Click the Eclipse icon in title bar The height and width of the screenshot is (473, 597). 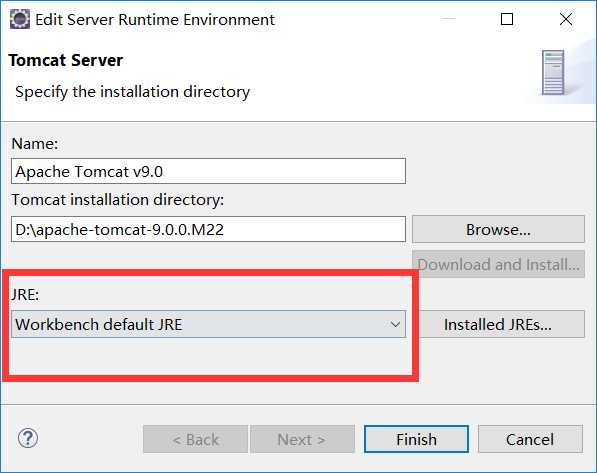tap(19, 19)
